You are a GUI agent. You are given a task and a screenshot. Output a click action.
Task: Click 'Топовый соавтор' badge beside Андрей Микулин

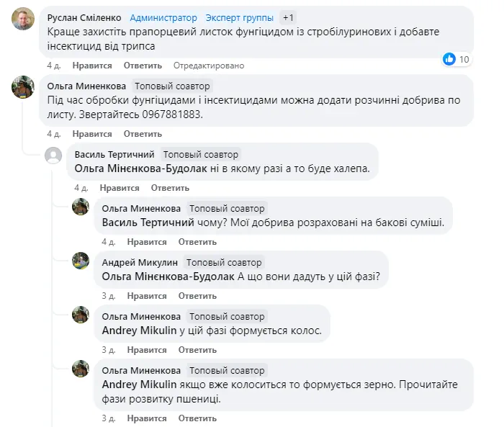click(x=223, y=262)
